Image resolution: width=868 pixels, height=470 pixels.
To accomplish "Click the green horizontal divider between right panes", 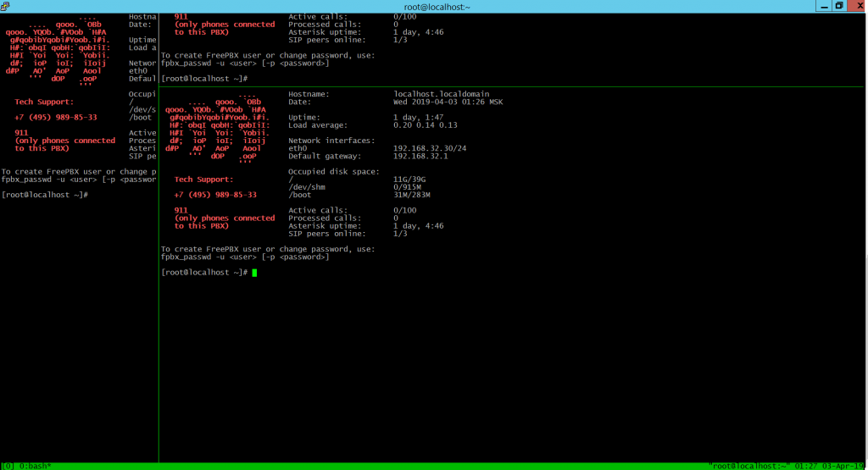I will [x=509, y=86].
